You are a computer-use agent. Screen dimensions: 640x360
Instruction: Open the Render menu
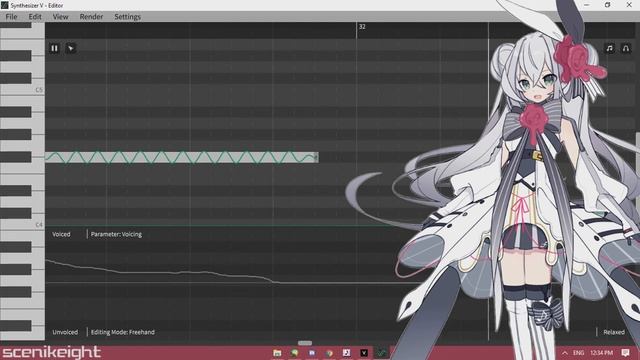click(x=91, y=17)
